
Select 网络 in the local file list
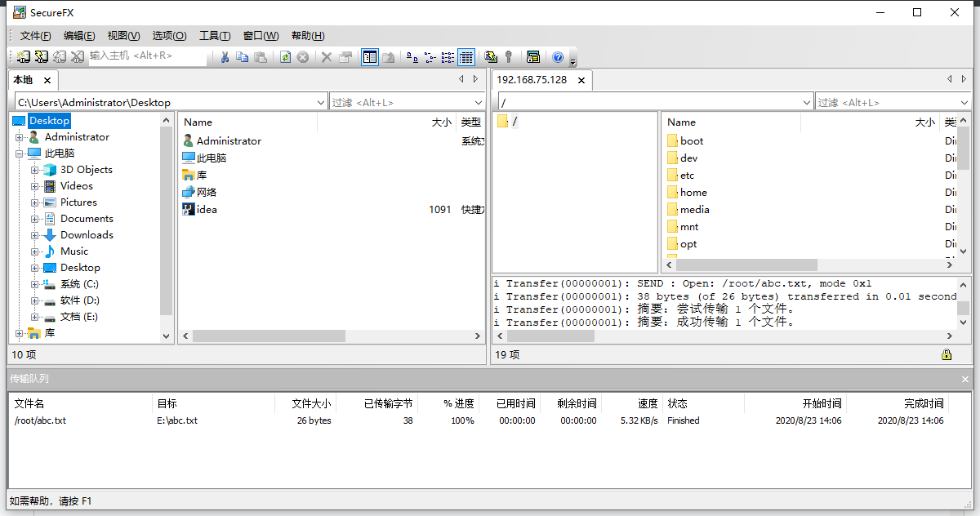click(207, 193)
